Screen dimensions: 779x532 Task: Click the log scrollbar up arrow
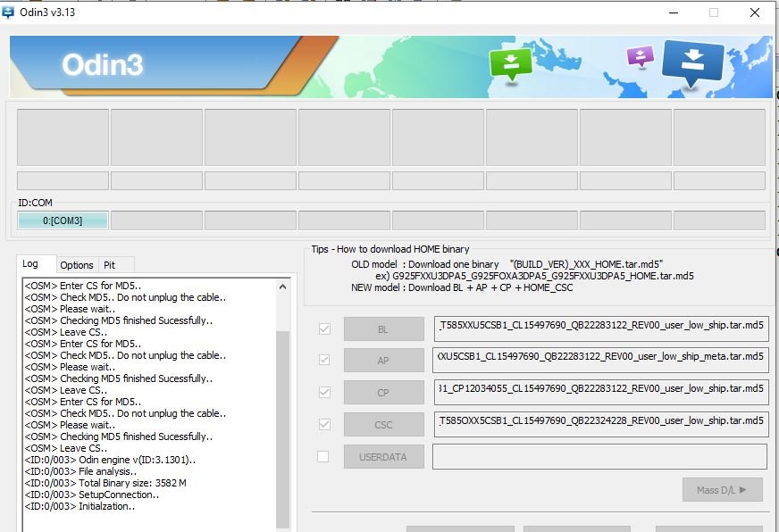click(x=282, y=287)
